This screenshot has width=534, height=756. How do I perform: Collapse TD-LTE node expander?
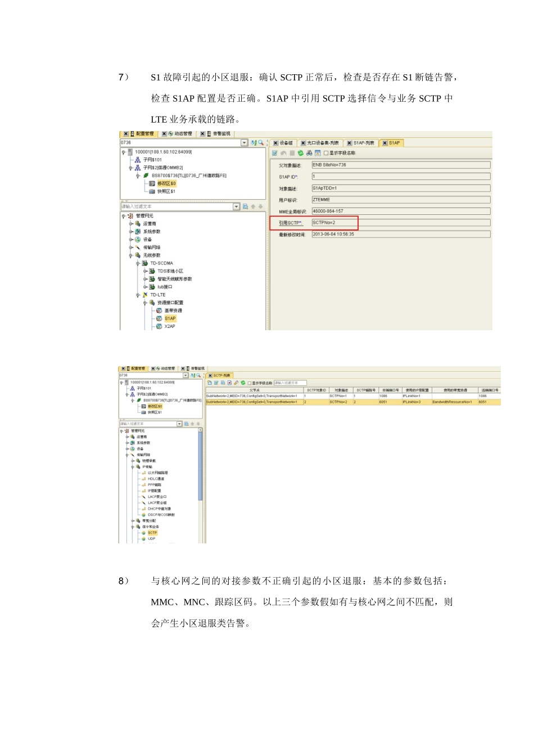point(138,295)
